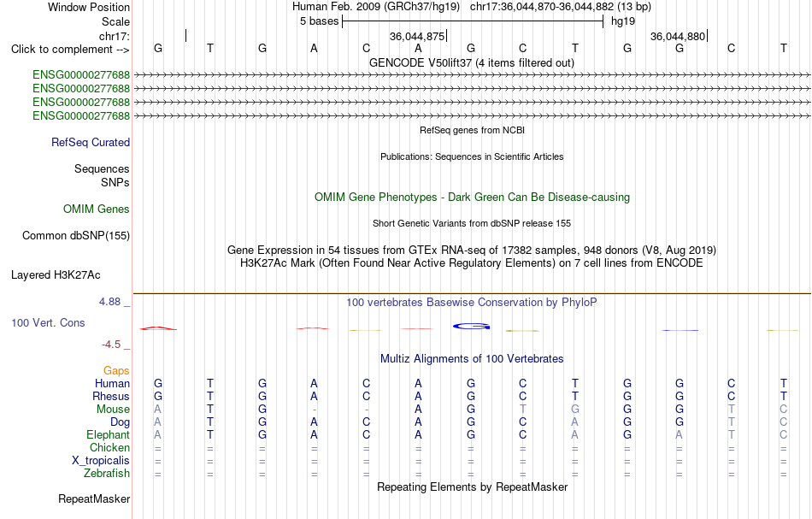Click the '5 bases' scale label

319,21
